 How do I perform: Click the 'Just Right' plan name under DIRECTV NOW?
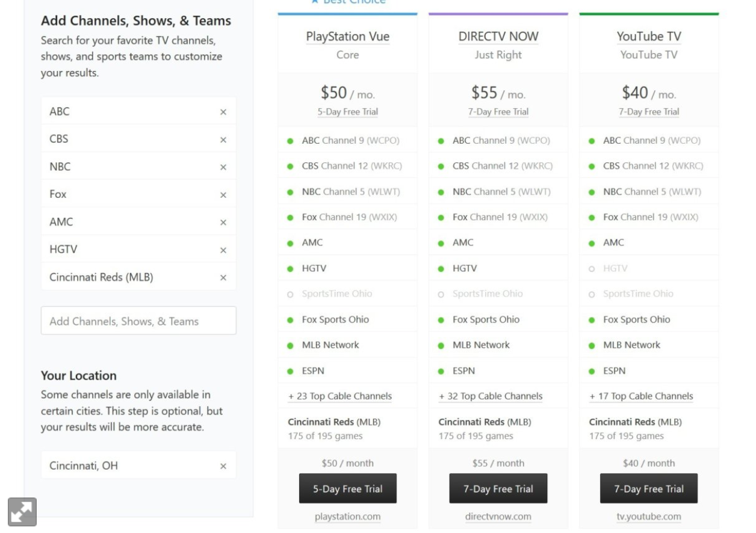pyautogui.click(x=498, y=55)
